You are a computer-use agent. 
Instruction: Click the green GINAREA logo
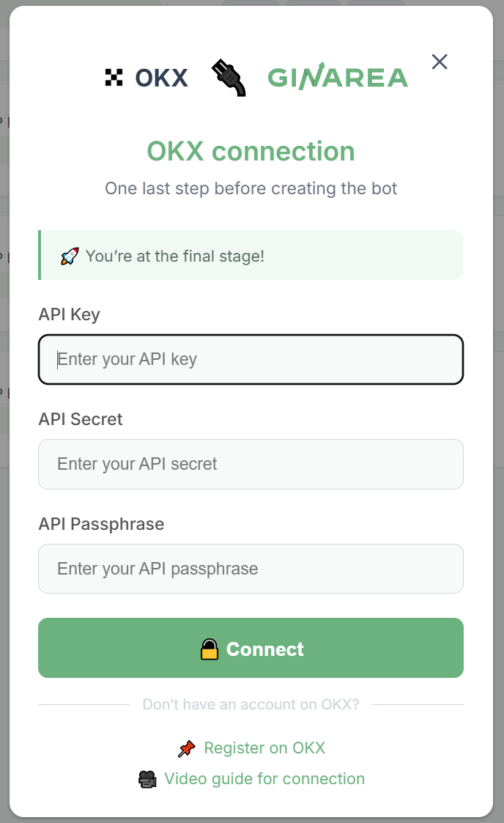click(338, 77)
